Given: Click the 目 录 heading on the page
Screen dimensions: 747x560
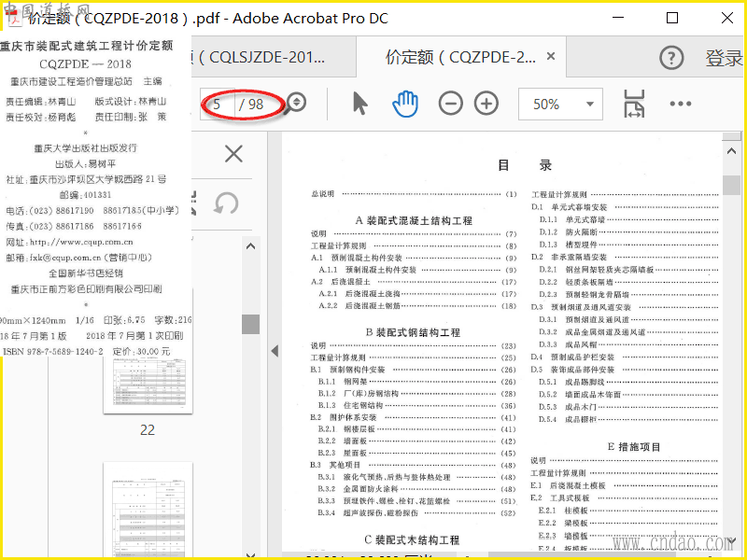Looking at the screenshot, I should coord(524,165).
